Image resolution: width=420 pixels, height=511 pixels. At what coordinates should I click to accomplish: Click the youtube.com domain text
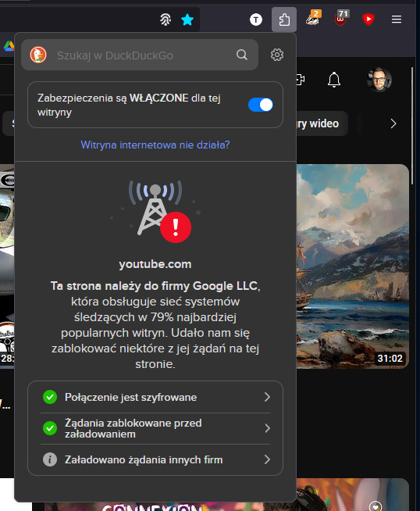(155, 264)
